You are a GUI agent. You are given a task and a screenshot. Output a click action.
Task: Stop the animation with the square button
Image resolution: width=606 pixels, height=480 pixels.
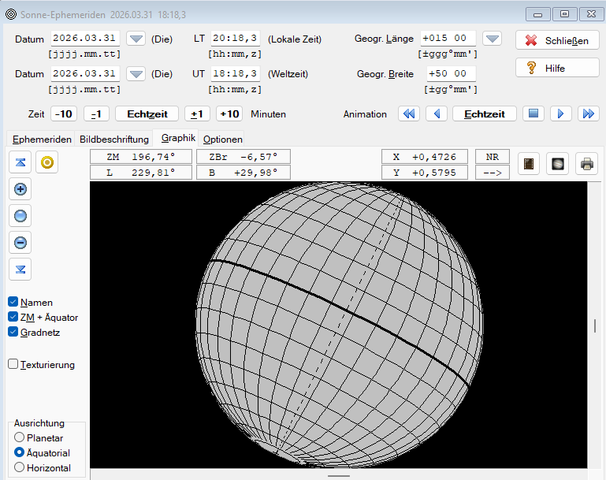[x=535, y=114]
